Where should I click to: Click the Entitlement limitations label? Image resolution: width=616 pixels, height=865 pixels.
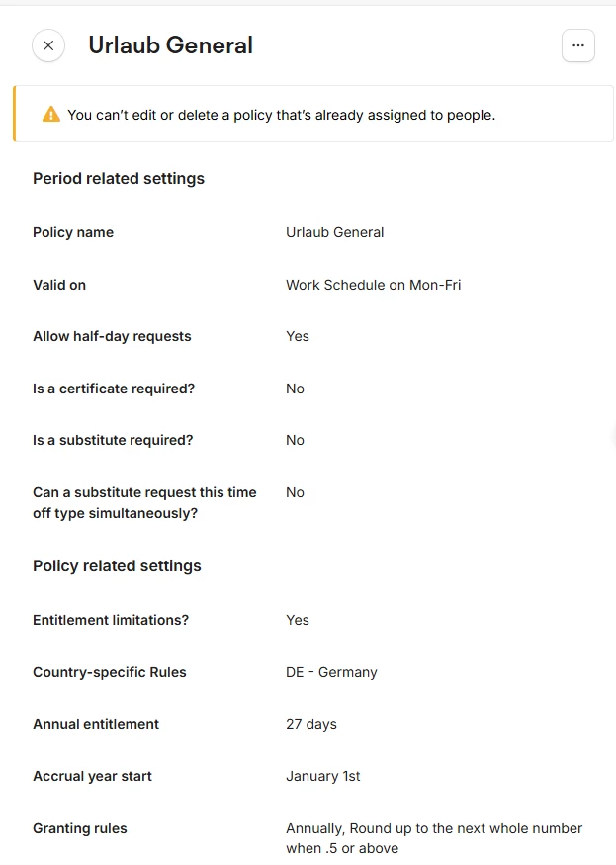coord(111,620)
